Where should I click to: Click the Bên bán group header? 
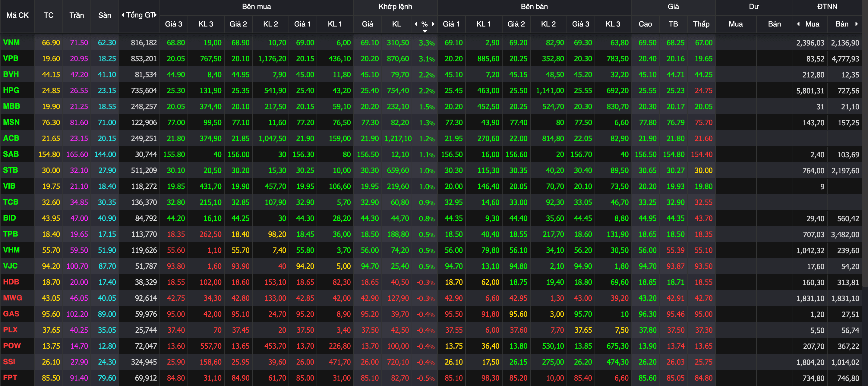tap(534, 7)
